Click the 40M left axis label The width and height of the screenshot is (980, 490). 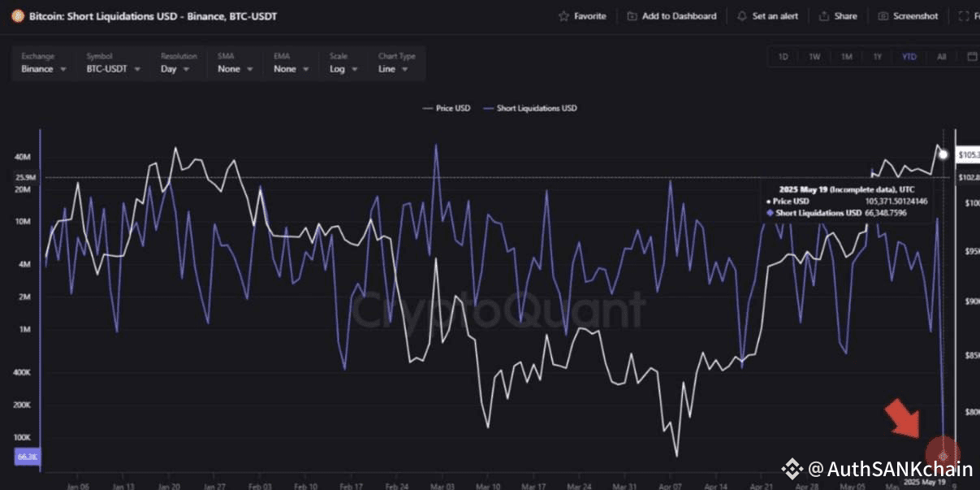pyautogui.click(x=24, y=157)
